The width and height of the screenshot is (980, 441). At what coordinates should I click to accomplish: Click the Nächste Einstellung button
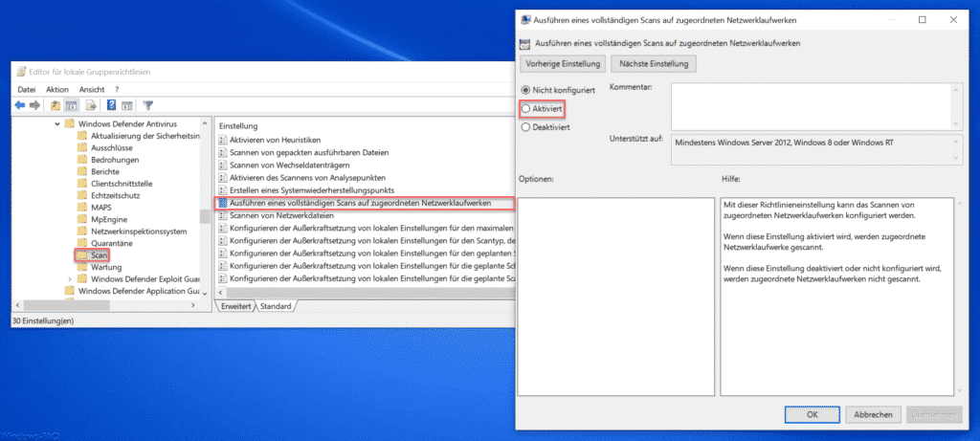tap(654, 64)
